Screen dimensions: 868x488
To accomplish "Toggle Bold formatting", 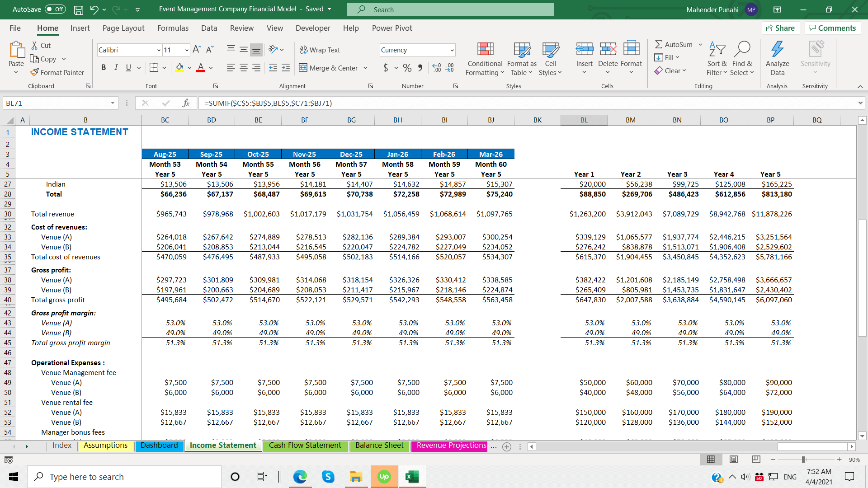I will tap(104, 67).
